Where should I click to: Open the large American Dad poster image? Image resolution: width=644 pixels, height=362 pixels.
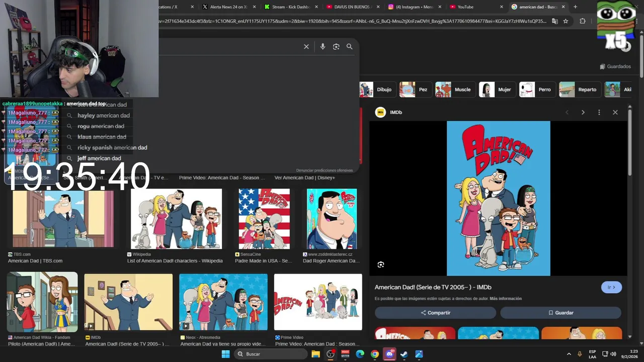(x=498, y=198)
